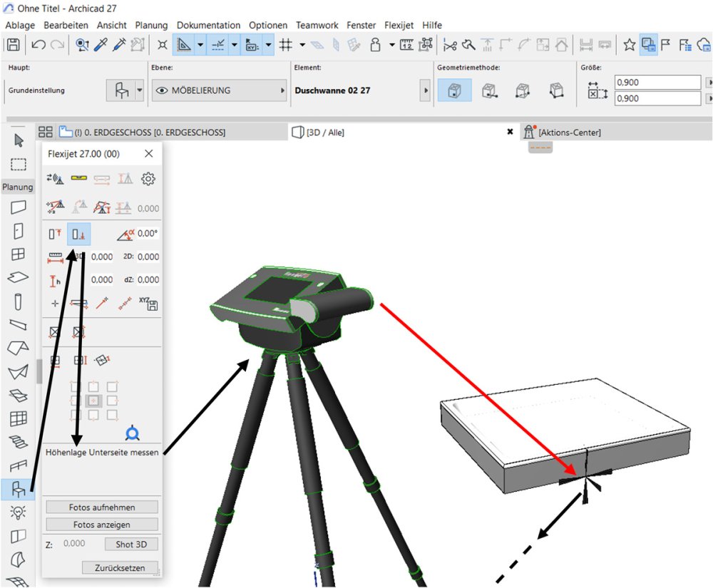Screen dimensions: 713x588
Task: Select the Stair tool in the toolbox
Action: coord(19,442)
